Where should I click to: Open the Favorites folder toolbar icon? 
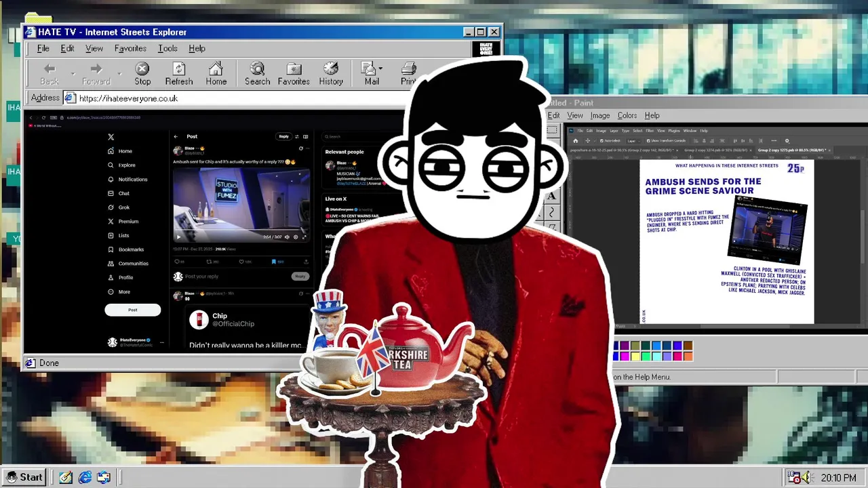pyautogui.click(x=294, y=69)
